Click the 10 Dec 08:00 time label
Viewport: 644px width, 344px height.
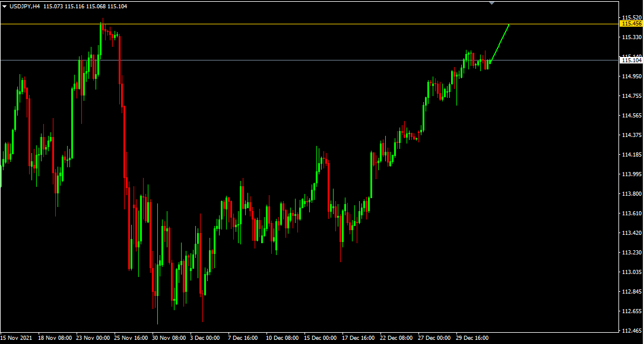coord(283,338)
